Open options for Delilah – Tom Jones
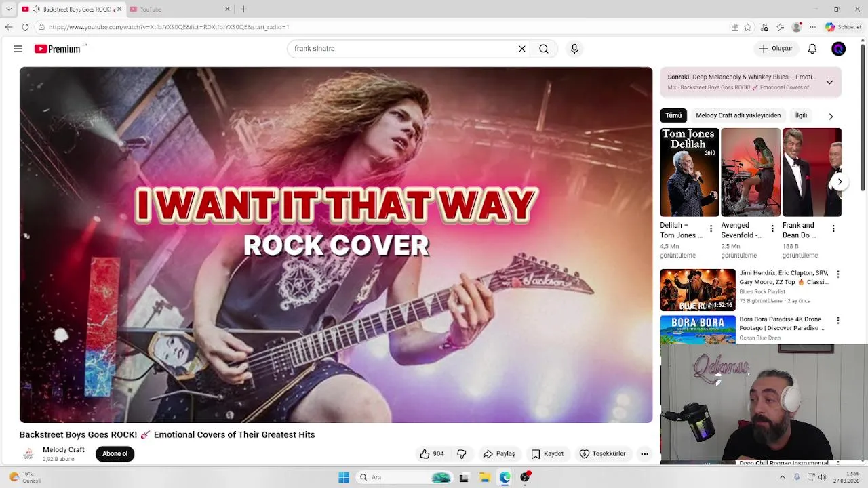This screenshot has height=488, width=868. pyautogui.click(x=711, y=229)
